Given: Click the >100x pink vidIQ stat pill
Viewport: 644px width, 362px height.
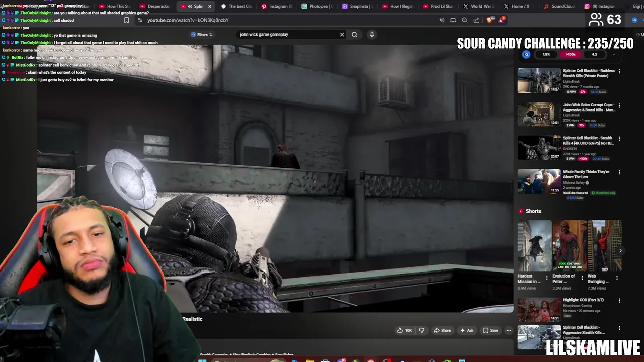Looking at the screenshot, I should pos(571,54).
